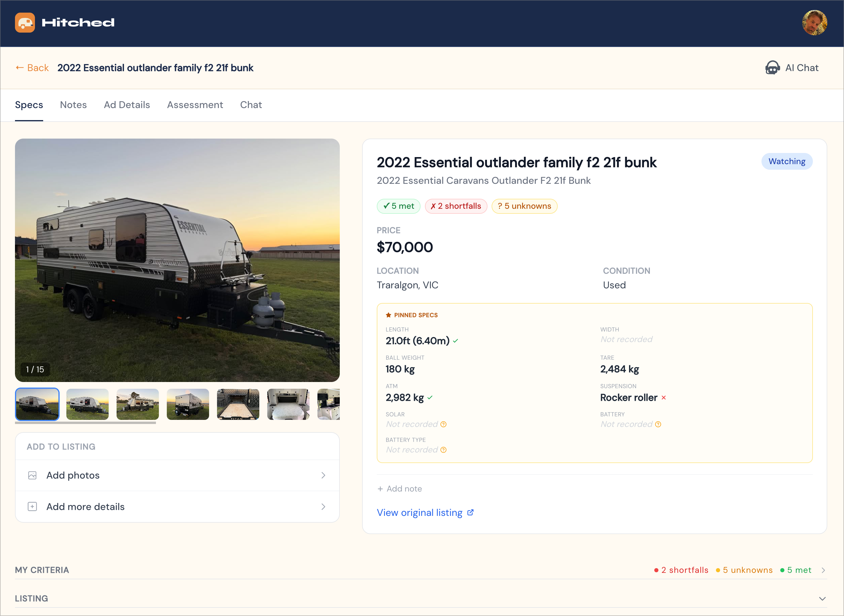
Task: Click the 2,484 kg tare value
Action: (620, 369)
